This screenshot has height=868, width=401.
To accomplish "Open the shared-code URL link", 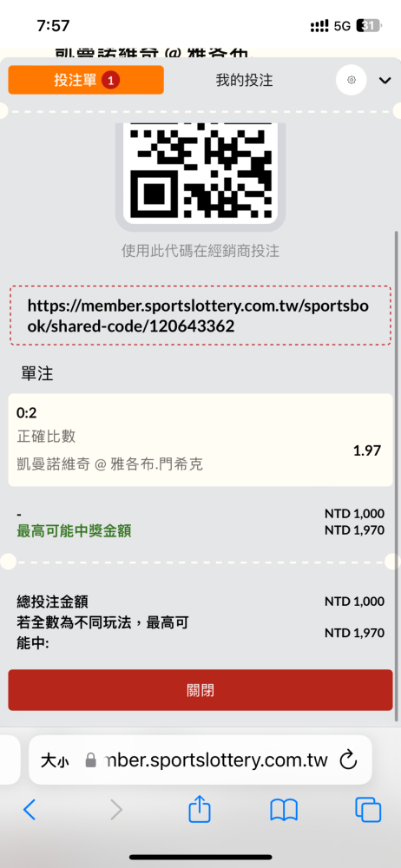I will click(200, 316).
